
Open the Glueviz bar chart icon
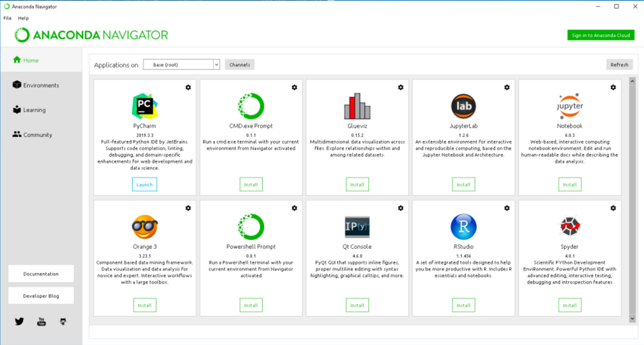[357, 106]
